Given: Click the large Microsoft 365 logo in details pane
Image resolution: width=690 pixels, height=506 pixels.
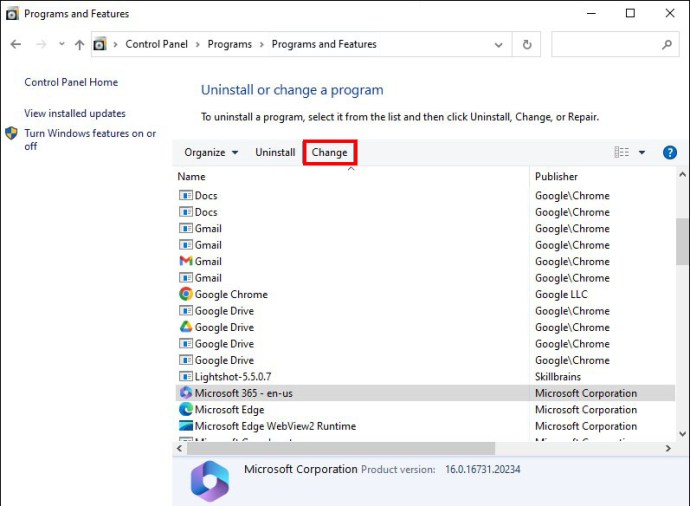Looking at the screenshot, I should tap(210, 481).
